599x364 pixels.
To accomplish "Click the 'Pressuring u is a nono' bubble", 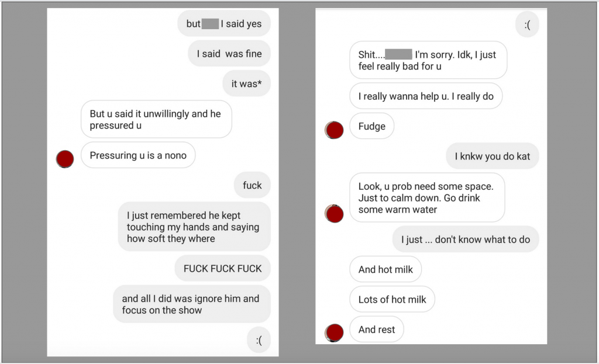I will tap(138, 155).
